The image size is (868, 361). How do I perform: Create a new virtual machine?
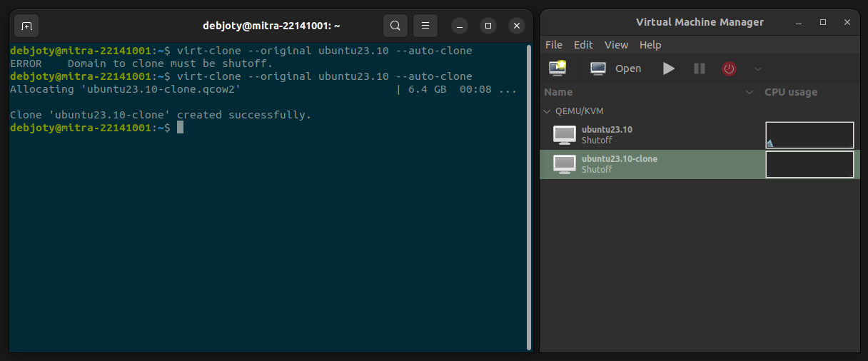(x=557, y=68)
